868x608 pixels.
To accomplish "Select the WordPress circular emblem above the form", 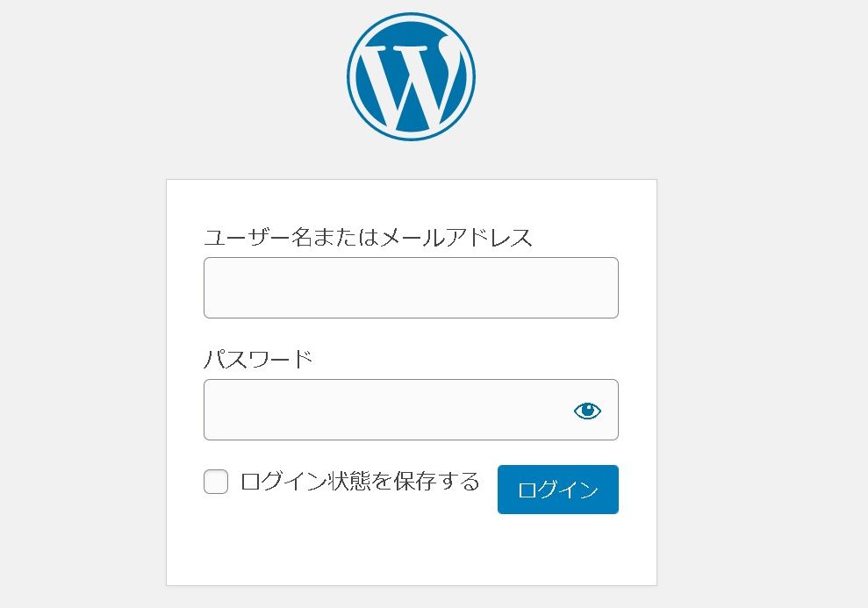I will 411,75.
